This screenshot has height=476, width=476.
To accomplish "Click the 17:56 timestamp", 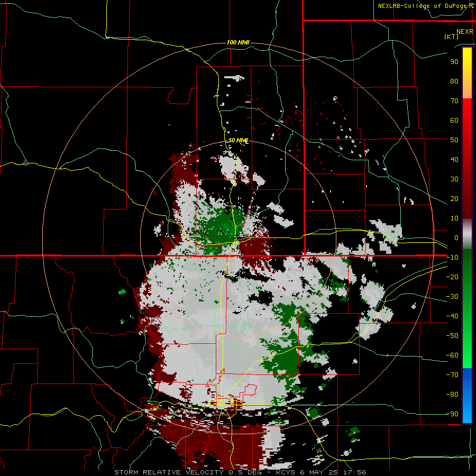I will coord(355,472).
